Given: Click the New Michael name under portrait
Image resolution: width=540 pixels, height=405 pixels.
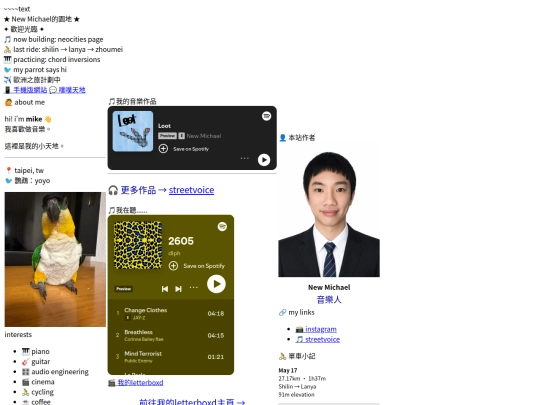Looking at the screenshot, I should [329, 287].
